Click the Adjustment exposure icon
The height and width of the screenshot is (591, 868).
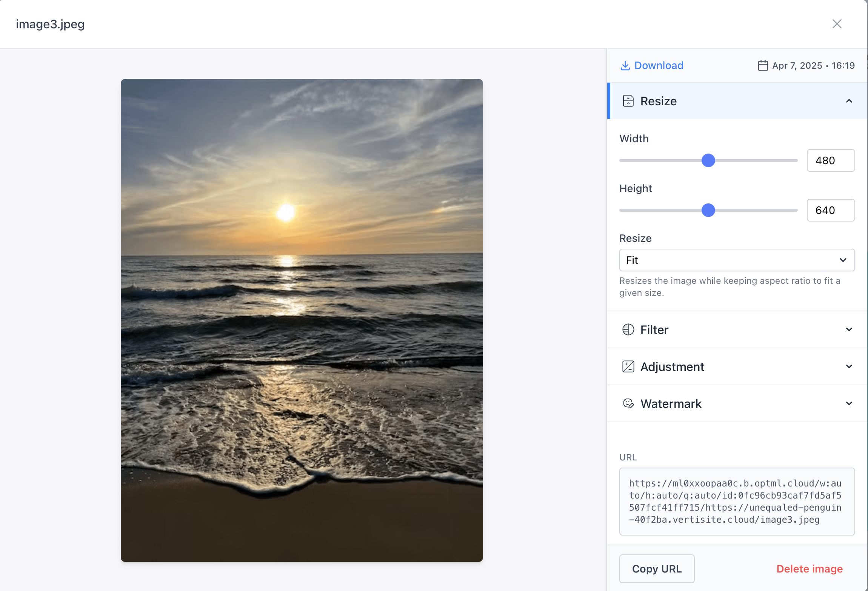(x=628, y=366)
